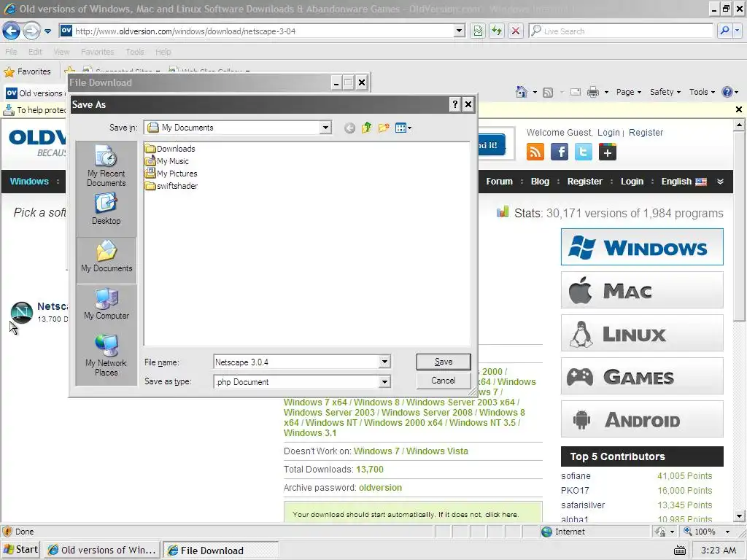Click the Save button
Image resolution: width=747 pixels, height=560 pixels.
(x=443, y=362)
